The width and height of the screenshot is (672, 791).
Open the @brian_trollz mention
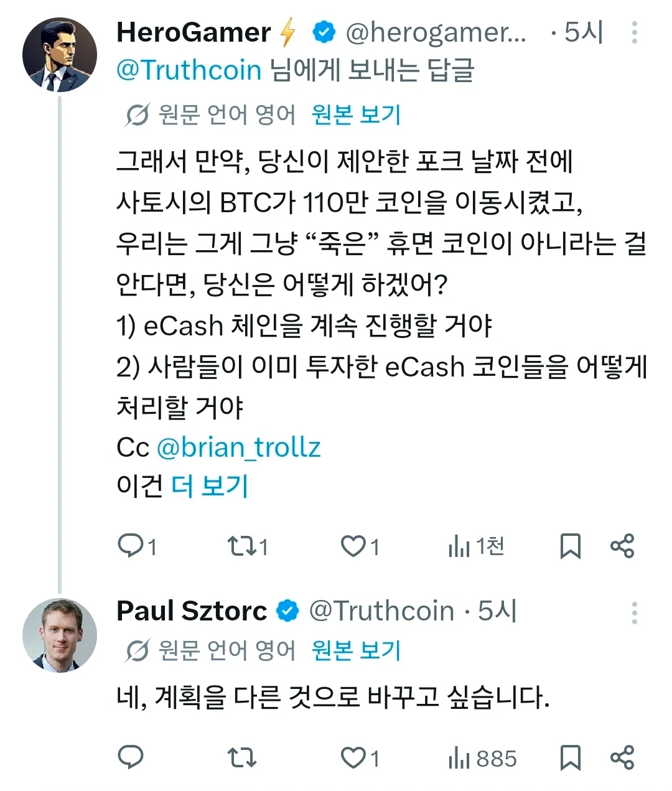(x=238, y=447)
